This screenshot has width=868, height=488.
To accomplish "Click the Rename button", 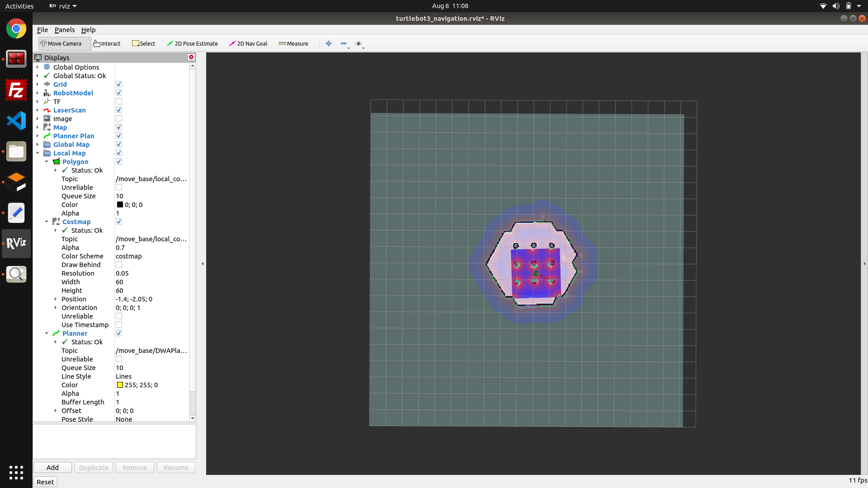I will tap(176, 467).
